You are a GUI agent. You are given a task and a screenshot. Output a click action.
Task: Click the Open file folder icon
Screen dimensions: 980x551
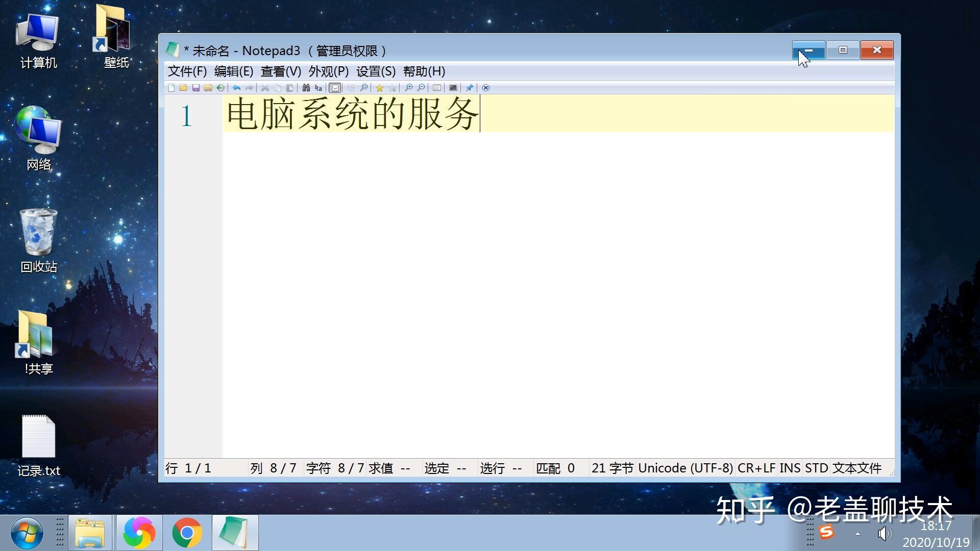click(184, 88)
